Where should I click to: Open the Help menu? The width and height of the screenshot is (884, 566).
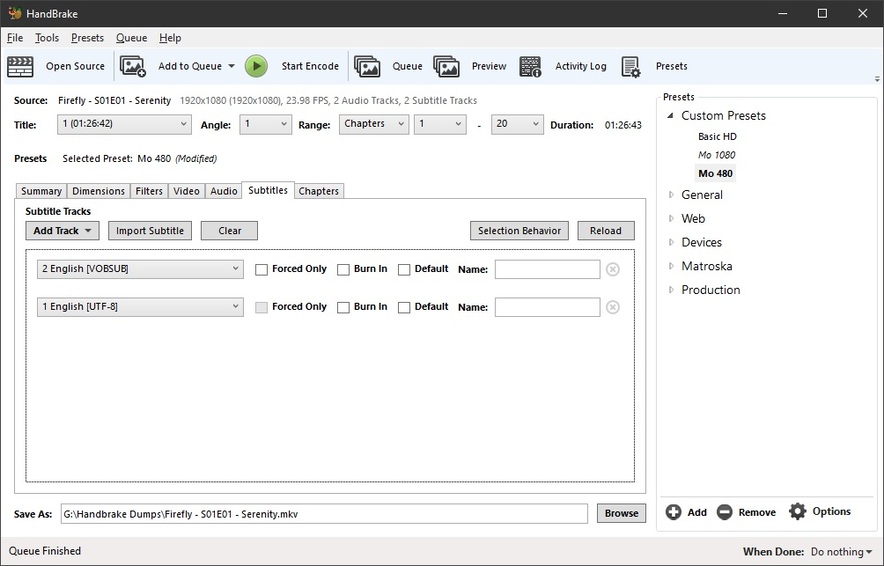tap(170, 38)
